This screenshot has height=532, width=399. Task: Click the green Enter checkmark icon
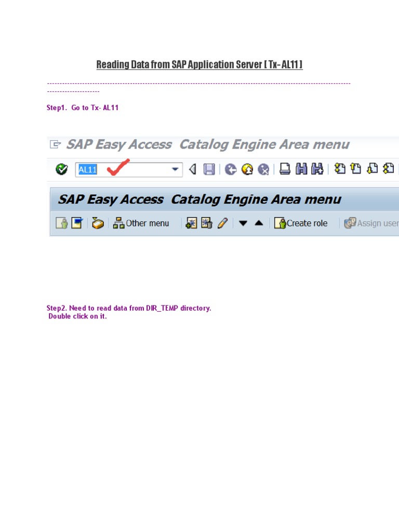coord(62,169)
